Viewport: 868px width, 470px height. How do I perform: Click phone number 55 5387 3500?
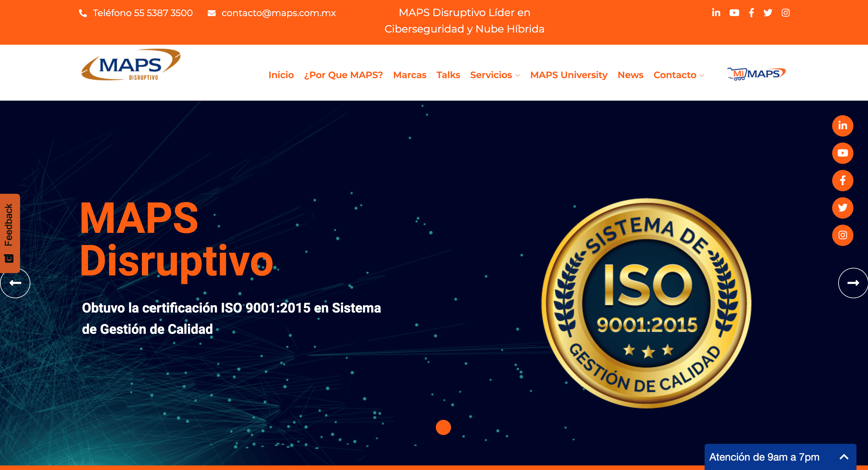[x=163, y=13]
